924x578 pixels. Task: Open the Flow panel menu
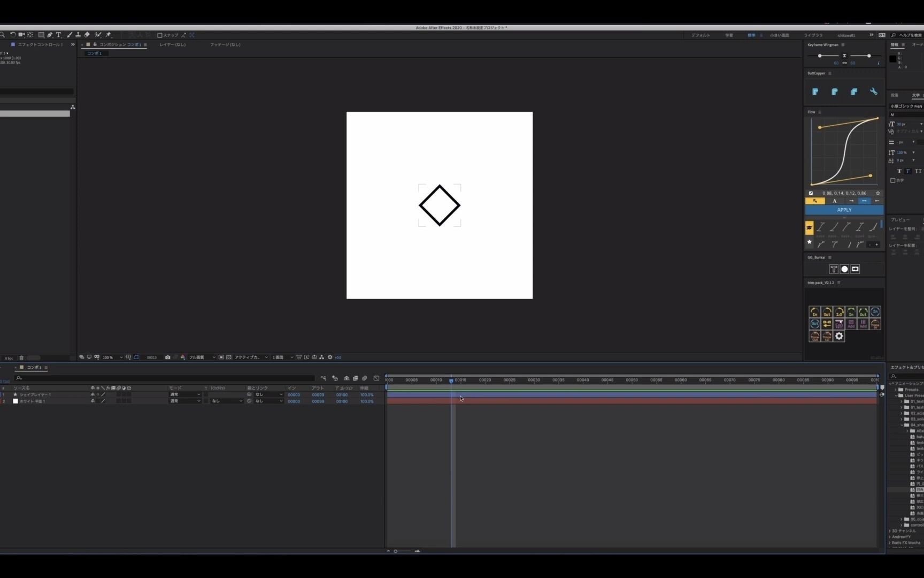[x=820, y=112]
